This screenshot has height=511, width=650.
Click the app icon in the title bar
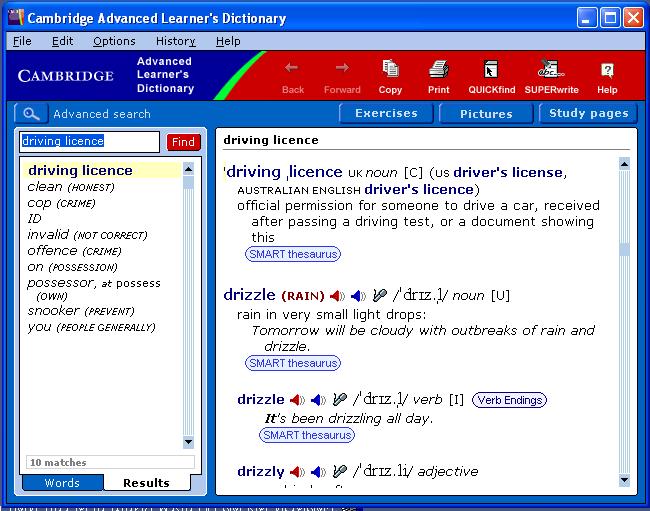pyautogui.click(x=16, y=17)
